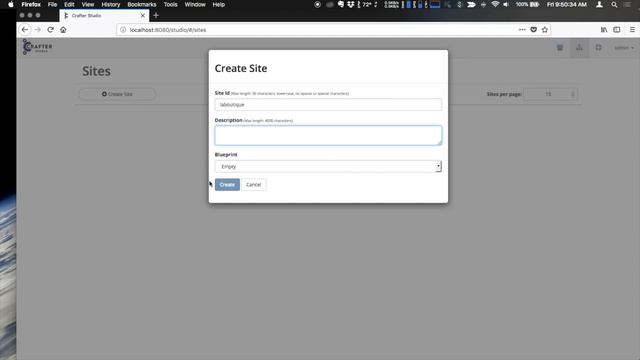Click the Spotlight search icon
640x360 pixels.
614,4
